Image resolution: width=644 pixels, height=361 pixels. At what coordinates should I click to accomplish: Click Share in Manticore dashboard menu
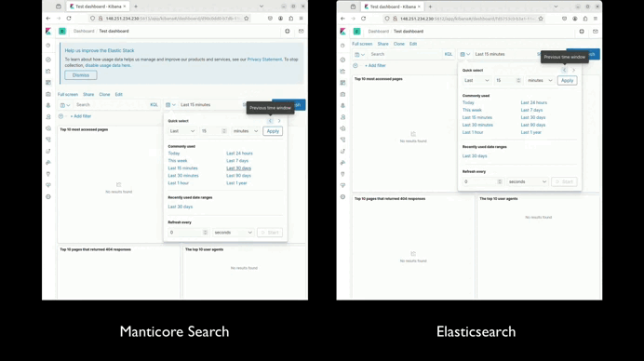pos(88,95)
